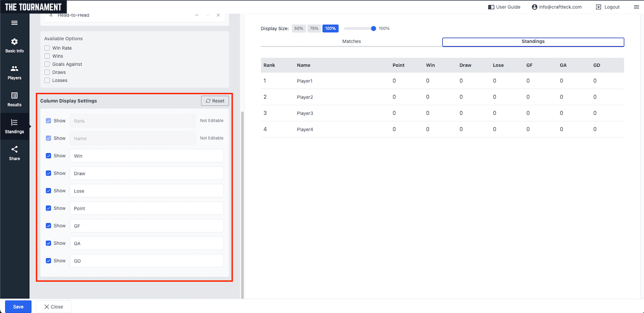Screen dimensions: 644x313
Task: Click the Display Size slider handle
Action: pyautogui.click(x=373, y=28)
